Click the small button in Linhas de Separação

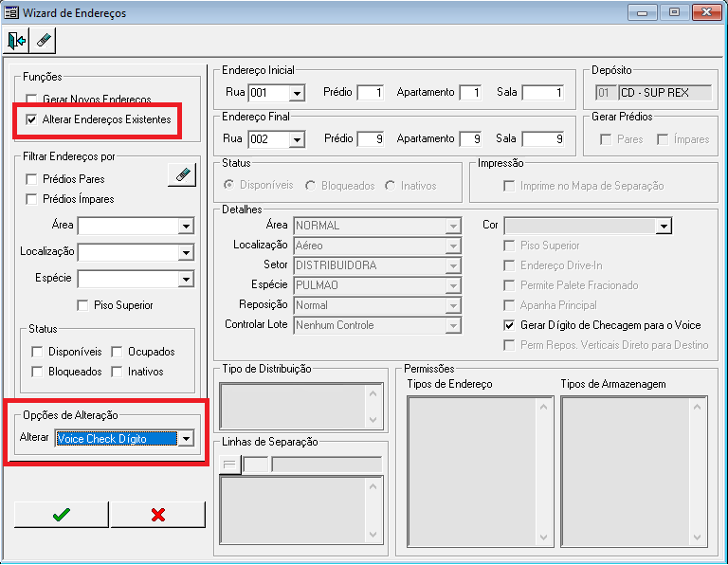point(229,465)
